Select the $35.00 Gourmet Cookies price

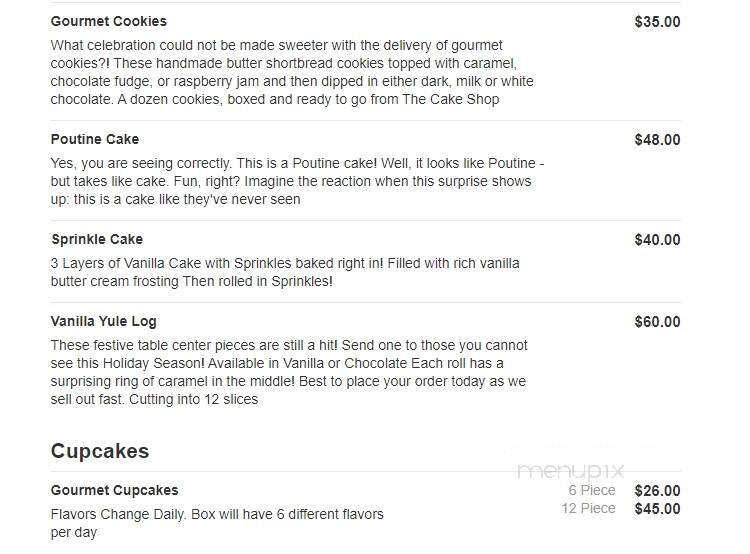point(657,21)
